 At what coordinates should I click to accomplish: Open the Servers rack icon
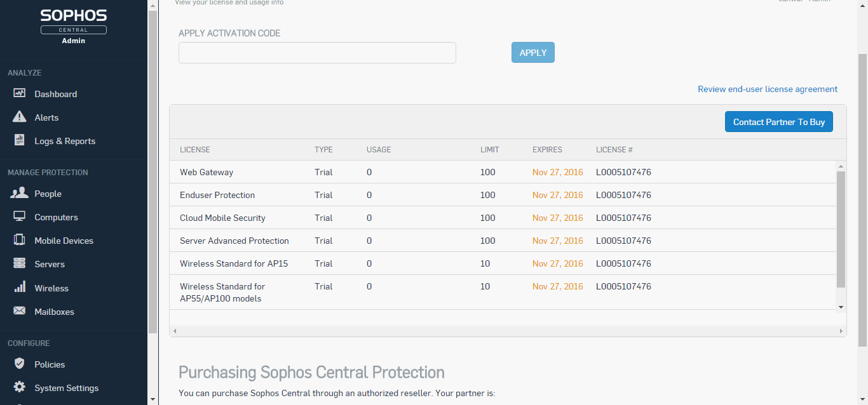pyautogui.click(x=19, y=263)
